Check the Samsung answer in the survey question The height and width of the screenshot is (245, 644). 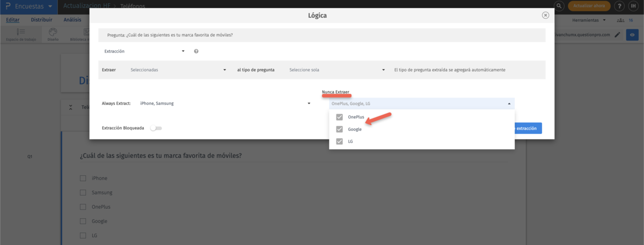83,192
